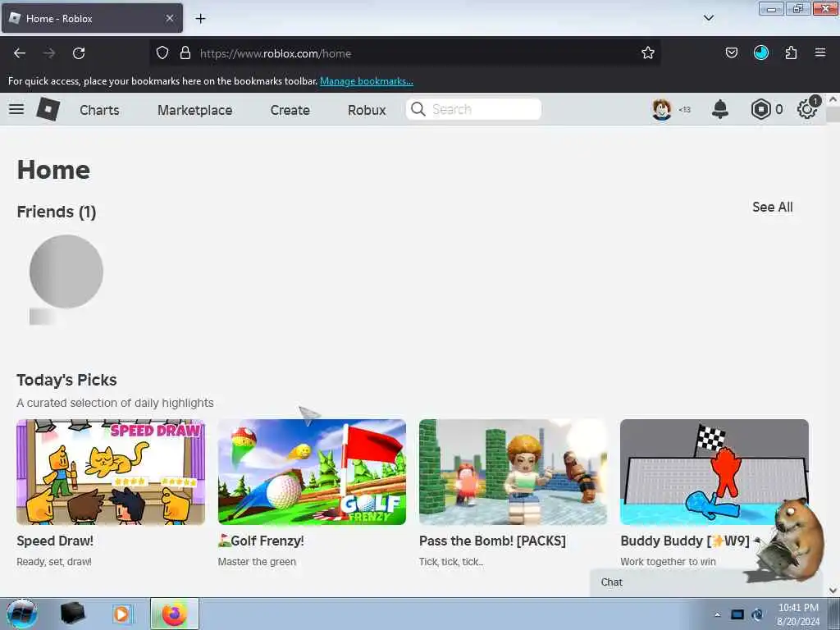840x630 pixels.
Task: Open the Golf Frenzy! game thumbnail
Action: tap(312, 472)
